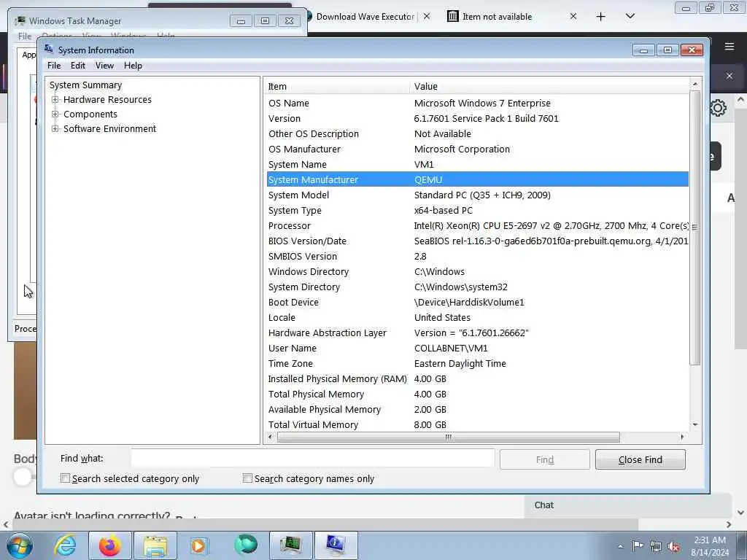Screen dimensions: 747x560
Task: Click the Close Find button
Action: 640,459
